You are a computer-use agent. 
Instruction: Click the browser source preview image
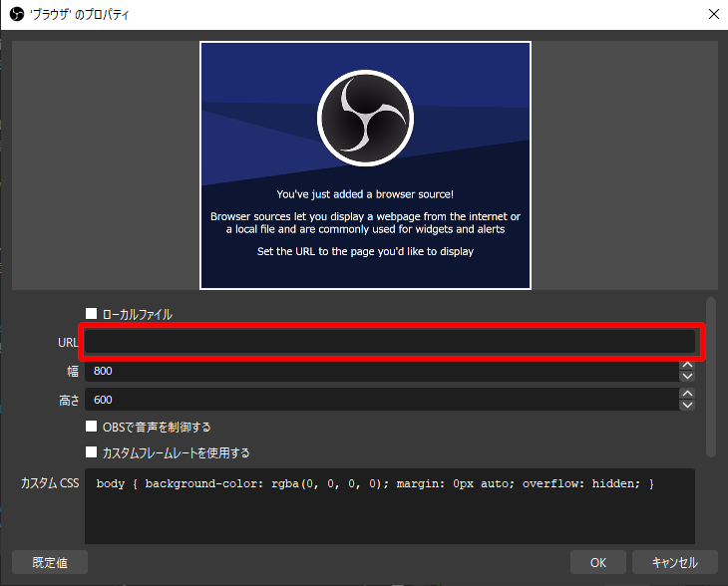click(365, 165)
